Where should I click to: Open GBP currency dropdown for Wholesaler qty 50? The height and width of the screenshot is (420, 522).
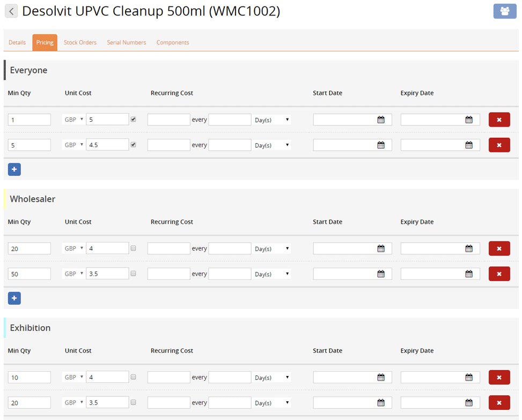pos(73,274)
